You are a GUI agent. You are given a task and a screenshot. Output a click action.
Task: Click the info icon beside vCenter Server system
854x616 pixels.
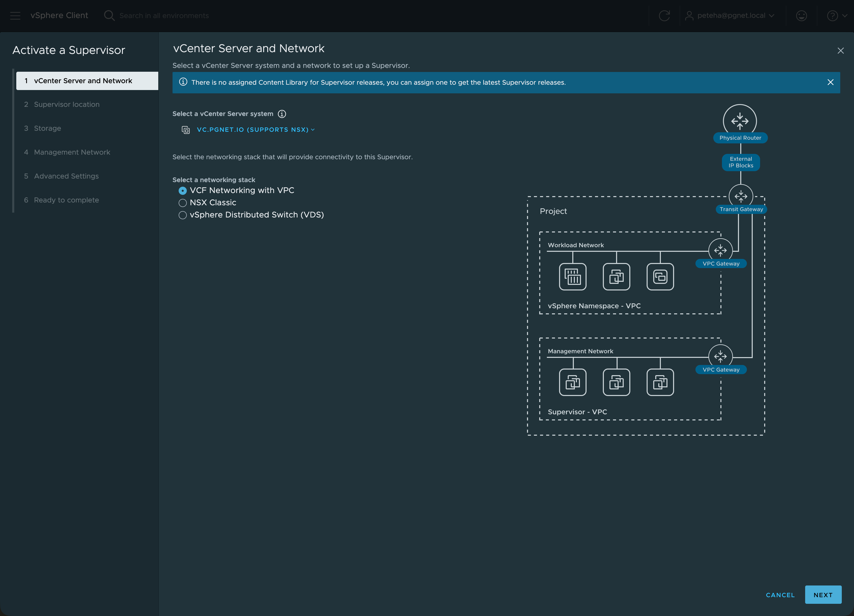coord(282,114)
